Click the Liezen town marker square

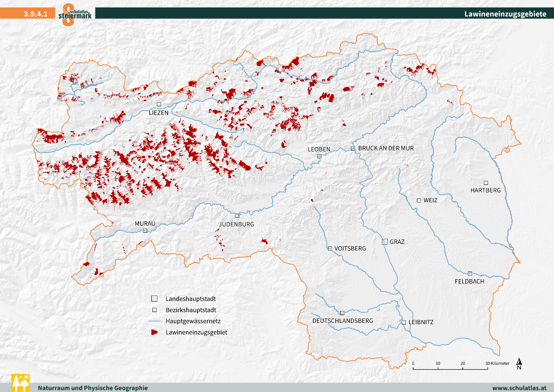point(159,104)
